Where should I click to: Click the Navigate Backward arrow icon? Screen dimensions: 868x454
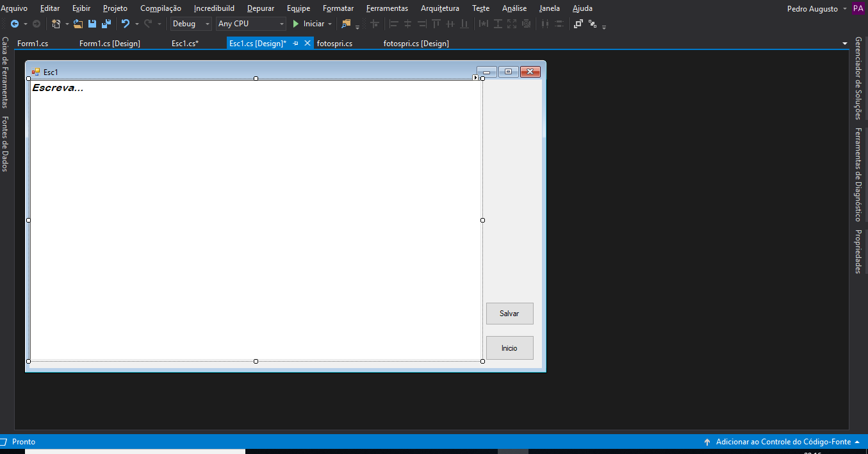pos(15,24)
